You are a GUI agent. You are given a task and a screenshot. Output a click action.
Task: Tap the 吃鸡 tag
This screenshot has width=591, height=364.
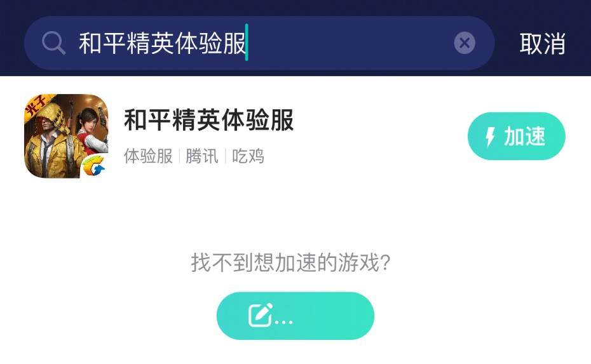click(x=248, y=156)
